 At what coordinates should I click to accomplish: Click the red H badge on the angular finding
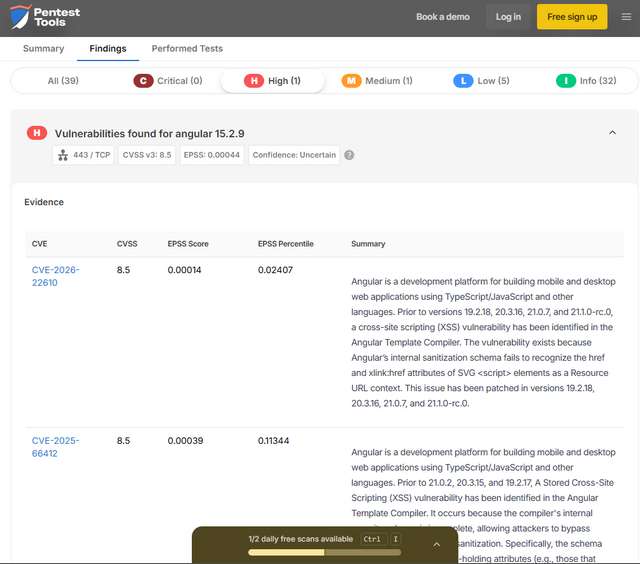(x=37, y=133)
